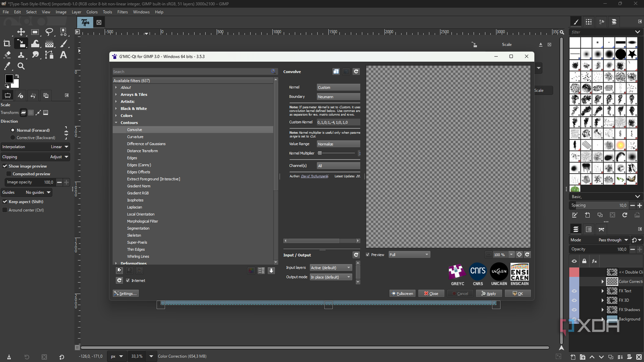This screenshot has height=362, width=644.
Task: Open the Boundary dropdown showing Neumann
Action: [338, 96]
